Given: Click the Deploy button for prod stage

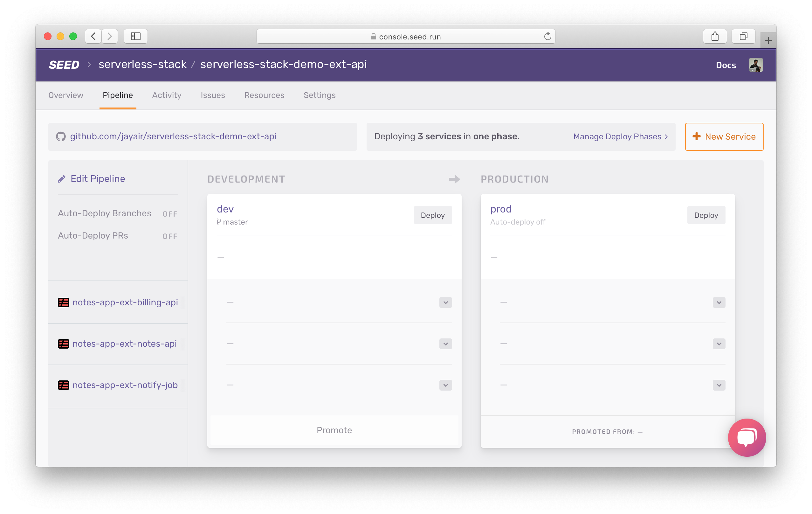Looking at the screenshot, I should pyautogui.click(x=705, y=215).
